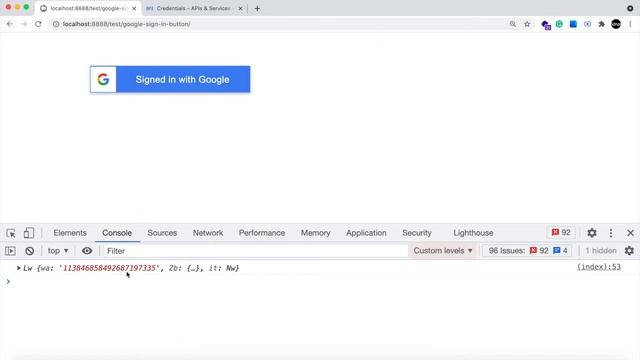Click the Signed in with Google button
Screen dimensions: 640x360
tap(170, 79)
